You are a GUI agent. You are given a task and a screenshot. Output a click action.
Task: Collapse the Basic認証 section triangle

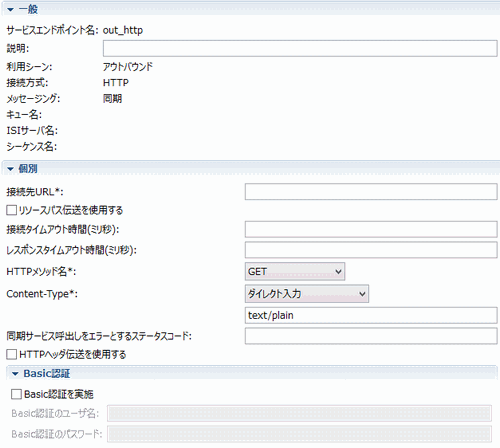tap(15, 374)
